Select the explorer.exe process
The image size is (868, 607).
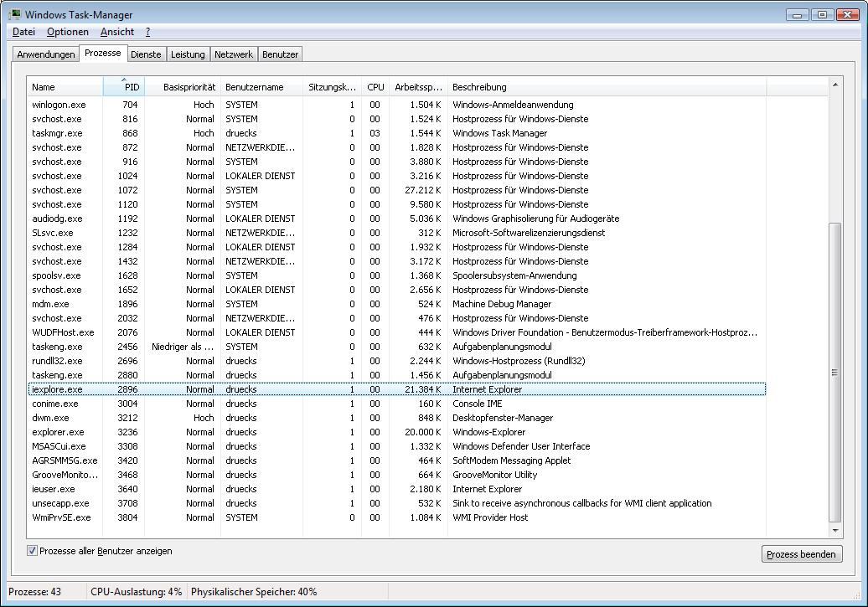(397, 432)
